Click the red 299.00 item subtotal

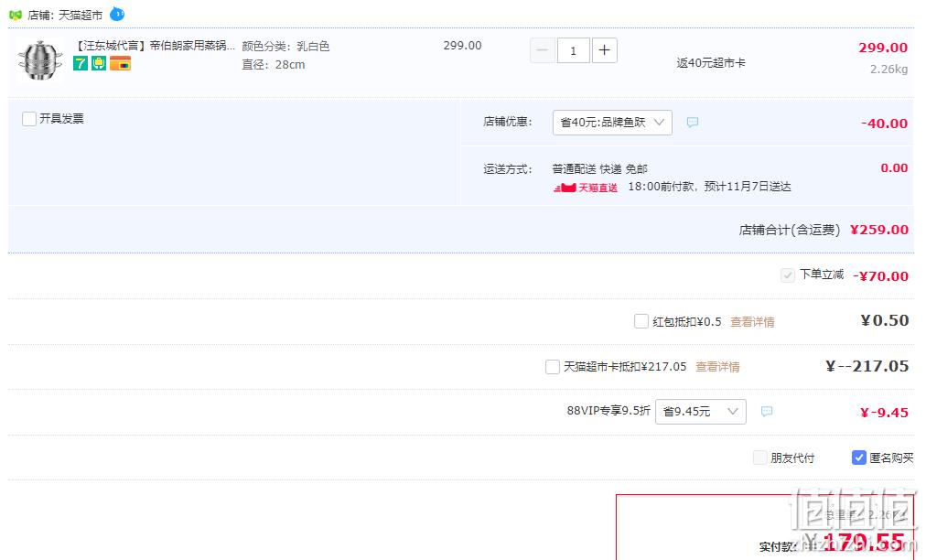coord(883,48)
